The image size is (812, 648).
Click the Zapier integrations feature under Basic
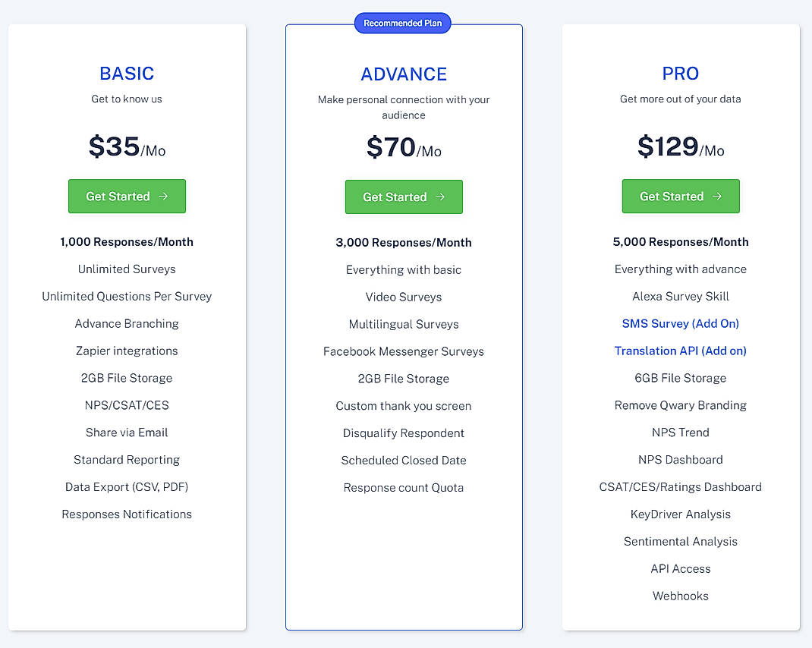tap(127, 351)
